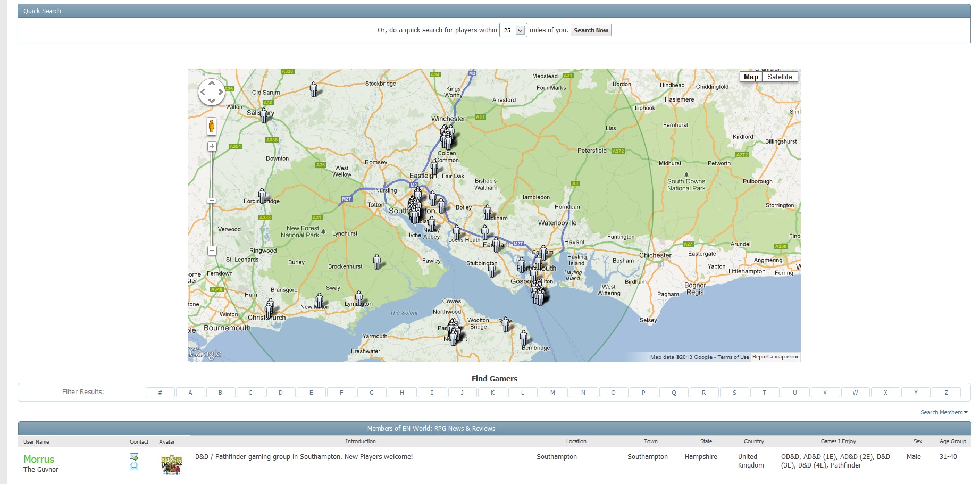The image size is (980, 484).
Task: Click the Google logo on the map
Action: (x=205, y=354)
